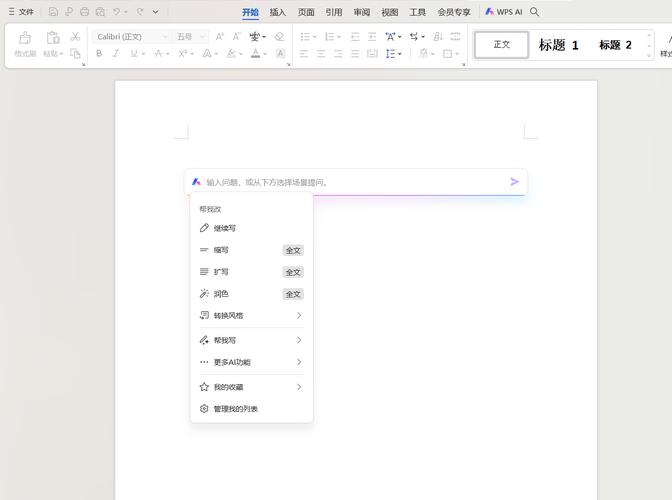Switch to the 审阅 tab
This screenshot has width=672, height=500.
click(362, 12)
